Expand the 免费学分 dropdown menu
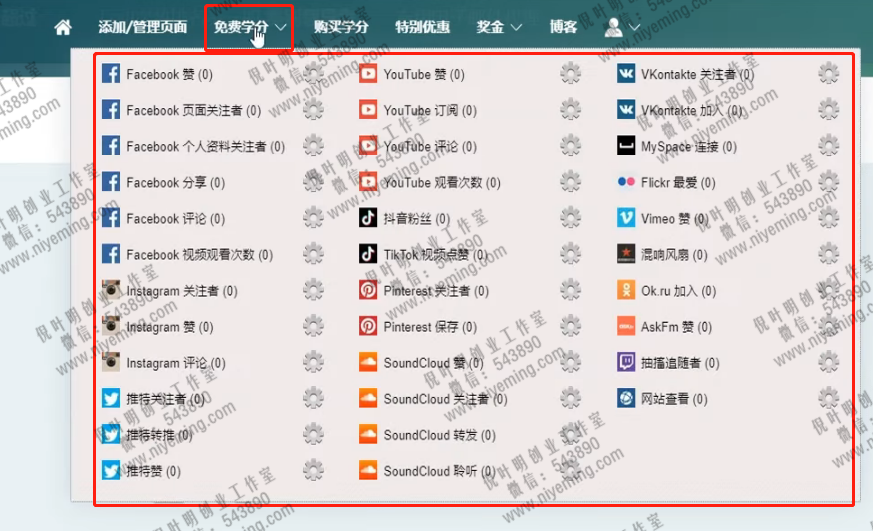 click(x=250, y=27)
